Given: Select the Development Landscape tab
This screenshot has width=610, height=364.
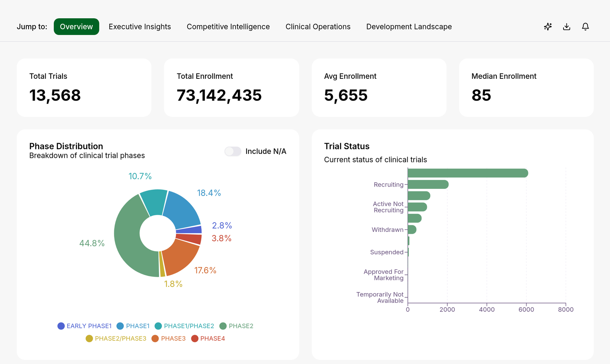Looking at the screenshot, I should click(409, 27).
